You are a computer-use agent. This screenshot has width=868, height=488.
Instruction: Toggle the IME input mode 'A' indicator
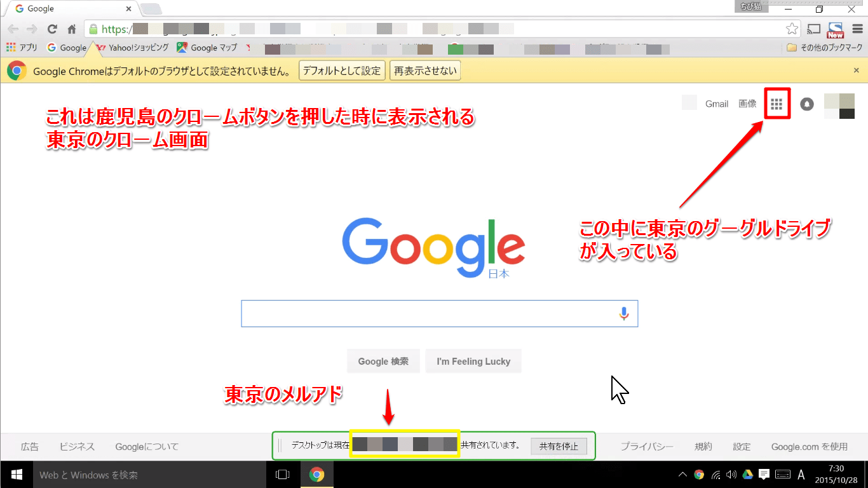tap(801, 475)
